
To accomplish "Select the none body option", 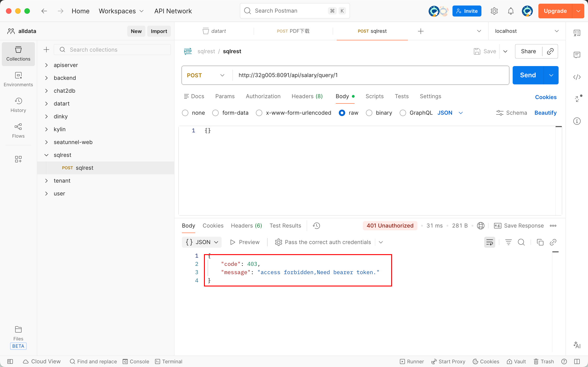I will pyautogui.click(x=185, y=113).
